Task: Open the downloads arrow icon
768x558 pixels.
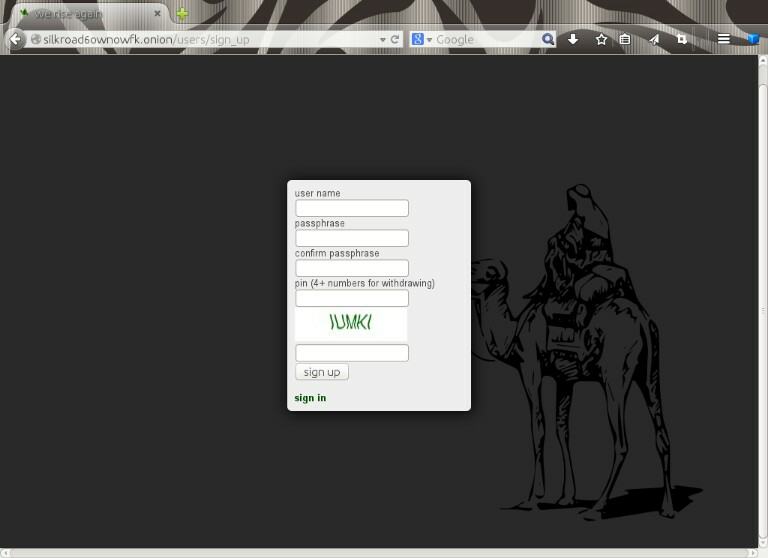Action: 573,39
